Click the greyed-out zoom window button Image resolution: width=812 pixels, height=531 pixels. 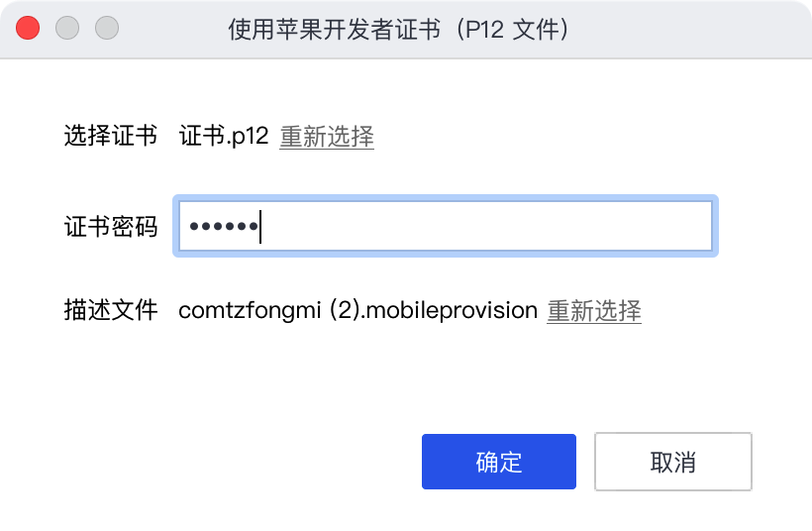(107, 28)
